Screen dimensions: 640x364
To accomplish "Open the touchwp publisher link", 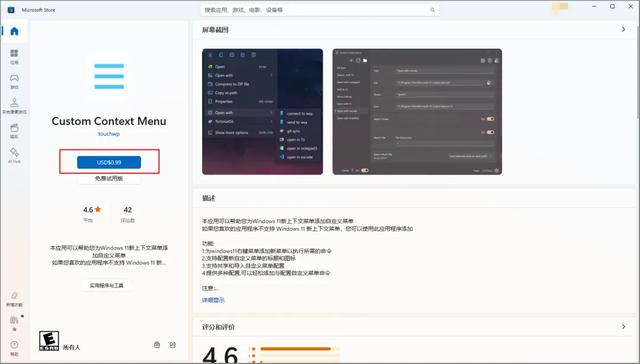I will click(109, 133).
